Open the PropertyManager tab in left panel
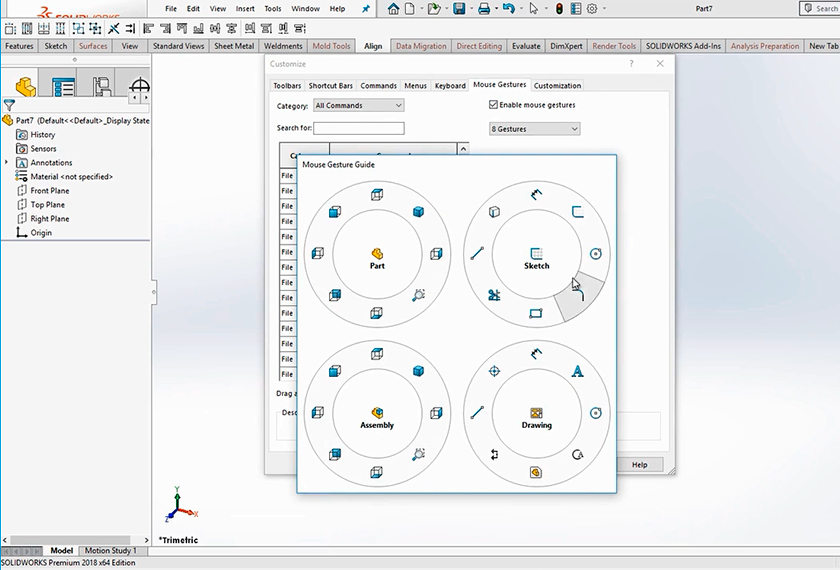The image size is (840, 570). coord(63,88)
